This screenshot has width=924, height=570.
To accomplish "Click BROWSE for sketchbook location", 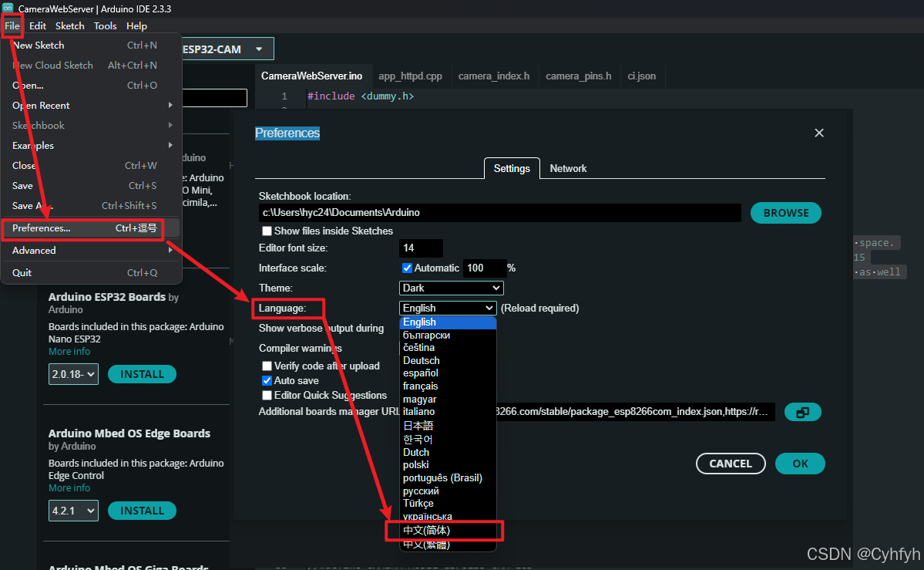I will coord(786,213).
